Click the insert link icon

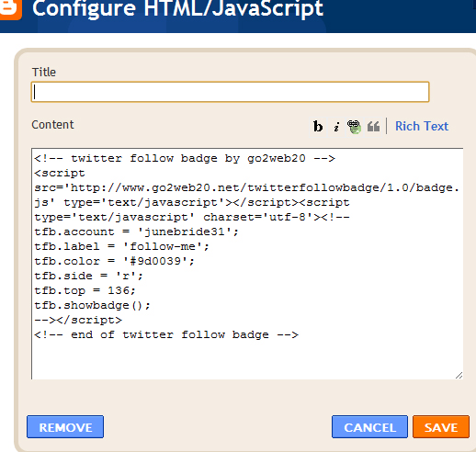354,127
